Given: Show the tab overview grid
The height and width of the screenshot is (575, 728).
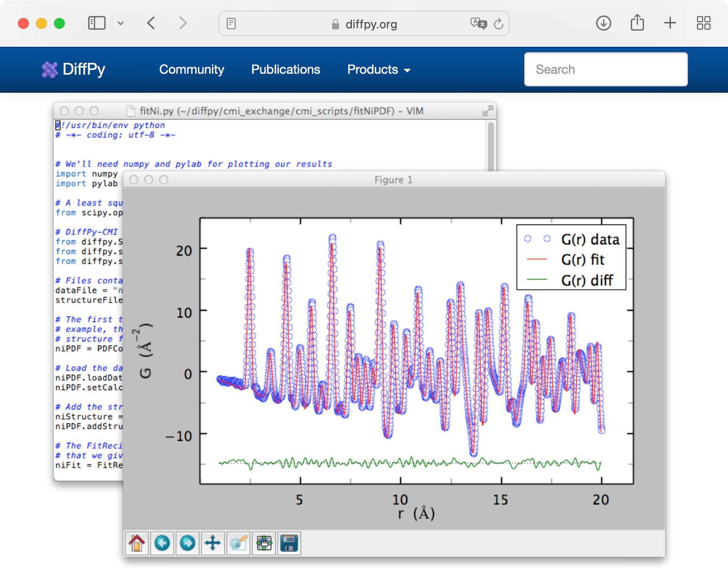Looking at the screenshot, I should 703,23.
